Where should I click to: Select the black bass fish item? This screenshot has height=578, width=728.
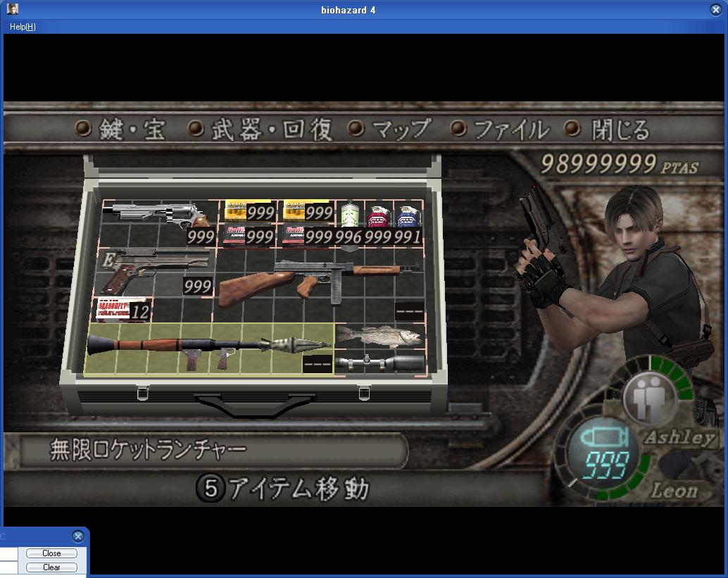click(377, 336)
